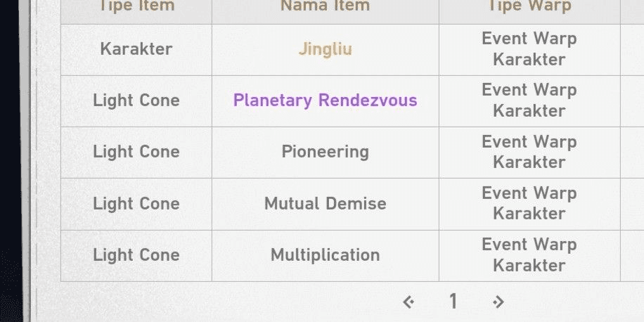The width and height of the screenshot is (644, 322).
Task: Click the Multiplication entry
Action: [x=325, y=255]
